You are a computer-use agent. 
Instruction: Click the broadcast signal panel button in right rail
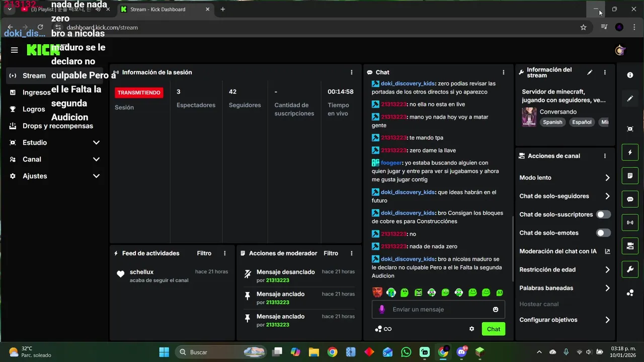630,222
